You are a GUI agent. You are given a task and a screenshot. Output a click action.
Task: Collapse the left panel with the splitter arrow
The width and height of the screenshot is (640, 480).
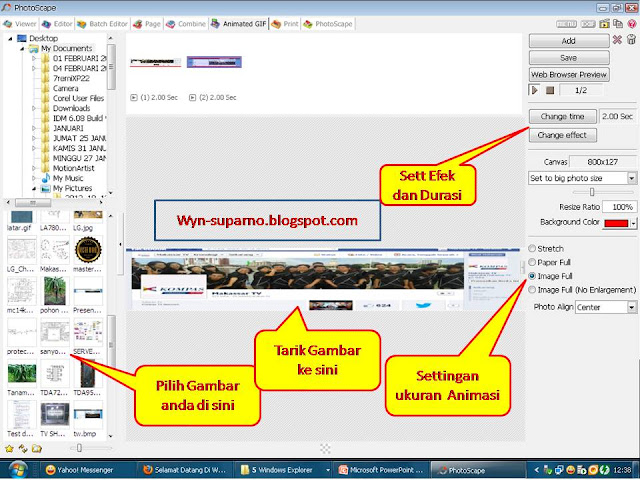tap(120, 244)
